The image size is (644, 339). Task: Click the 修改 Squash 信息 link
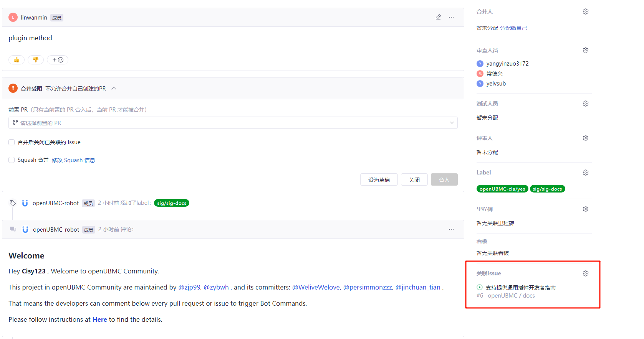pos(73,160)
